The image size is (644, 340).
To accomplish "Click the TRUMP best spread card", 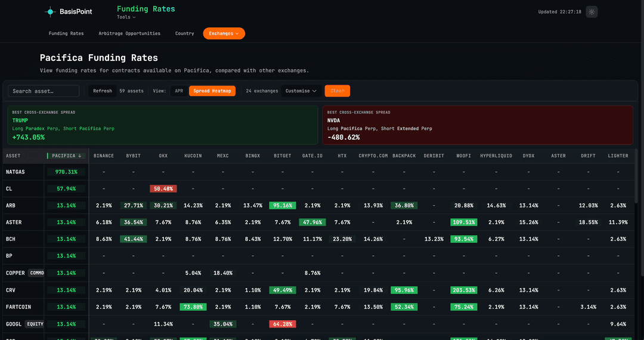I will tap(162, 125).
